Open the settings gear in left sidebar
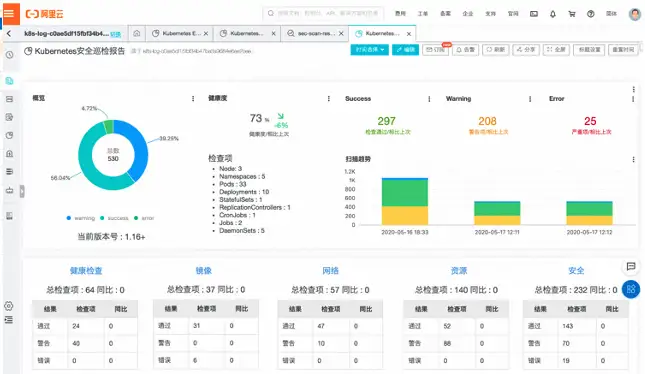The width and height of the screenshot is (645, 374). pyautogui.click(x=9, y=306)
